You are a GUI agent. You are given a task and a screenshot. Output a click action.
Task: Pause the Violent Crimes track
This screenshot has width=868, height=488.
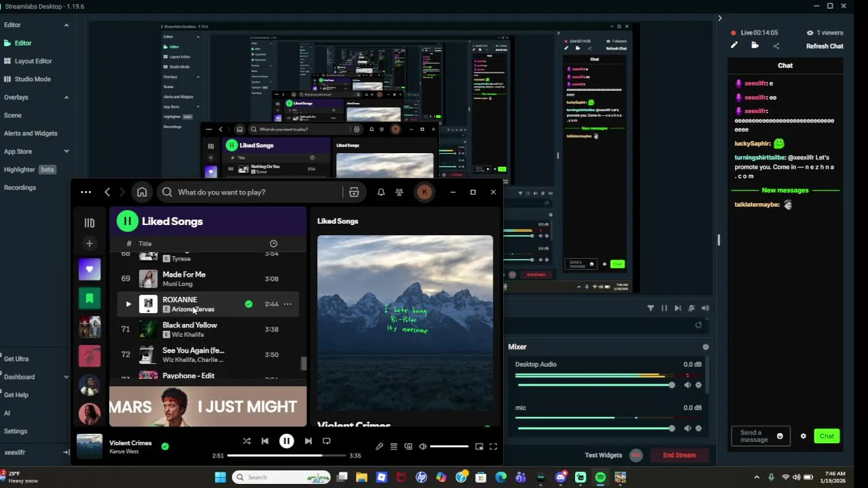tap(287, 441)
